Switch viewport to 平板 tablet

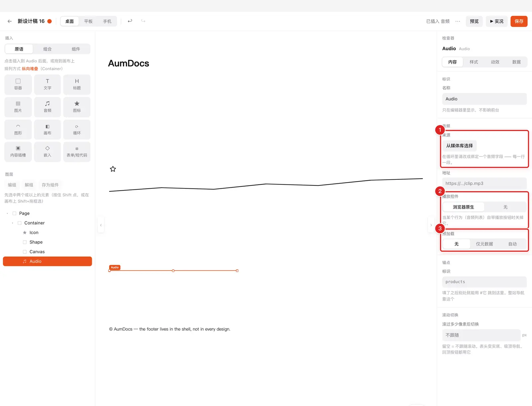pos(88,21)
